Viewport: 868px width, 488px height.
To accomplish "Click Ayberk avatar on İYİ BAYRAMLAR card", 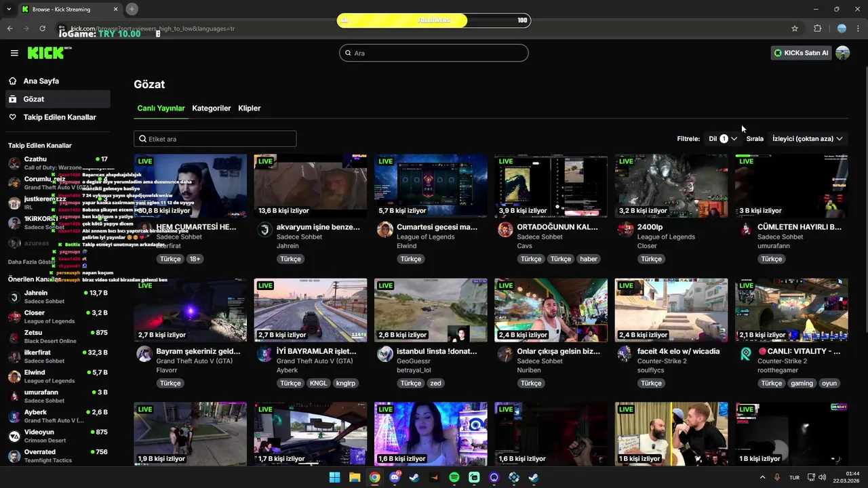I will (x=264, y=353).
